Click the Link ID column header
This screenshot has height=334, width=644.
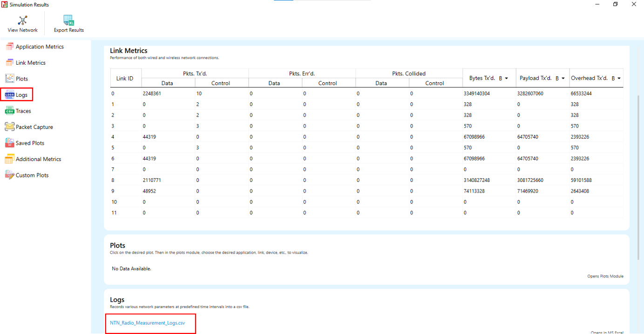pyautogui.click(x=125, y=79)
